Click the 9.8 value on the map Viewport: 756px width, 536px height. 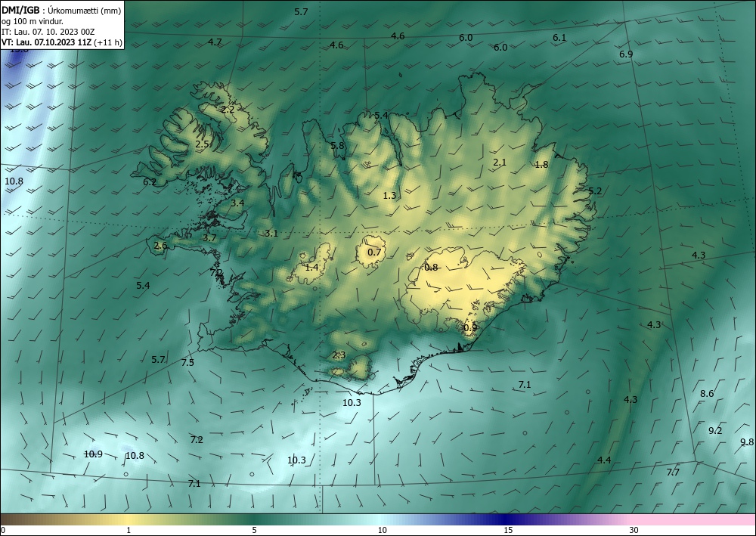747,442
